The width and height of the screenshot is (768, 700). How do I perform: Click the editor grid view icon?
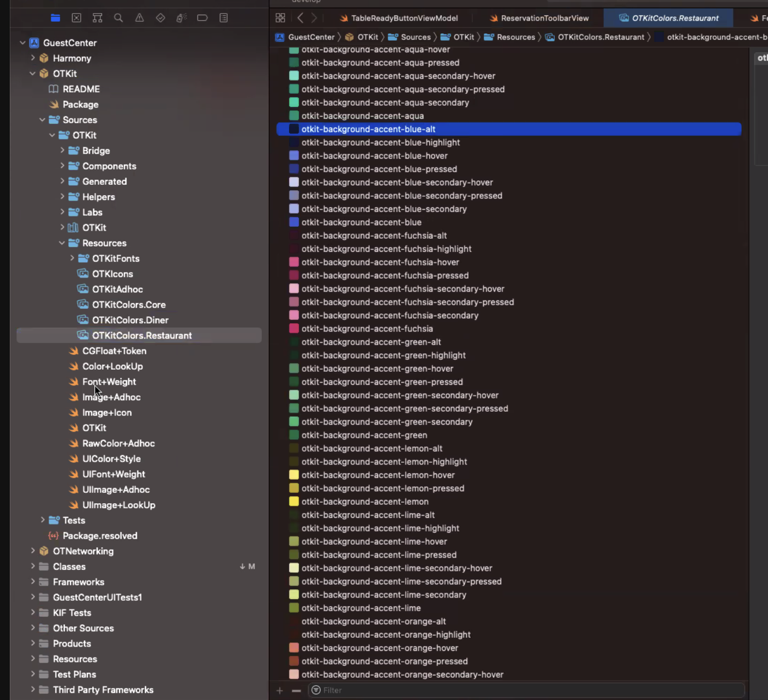280,17
